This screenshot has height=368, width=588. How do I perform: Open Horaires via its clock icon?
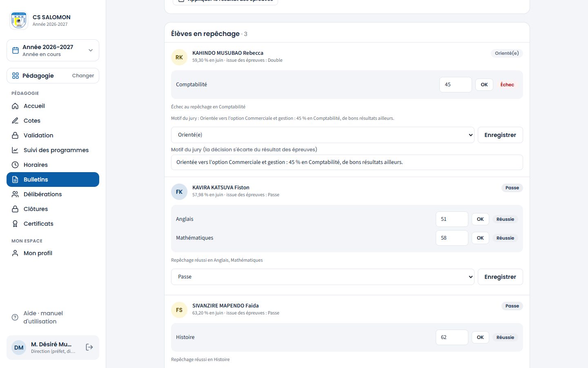(15, 165)
